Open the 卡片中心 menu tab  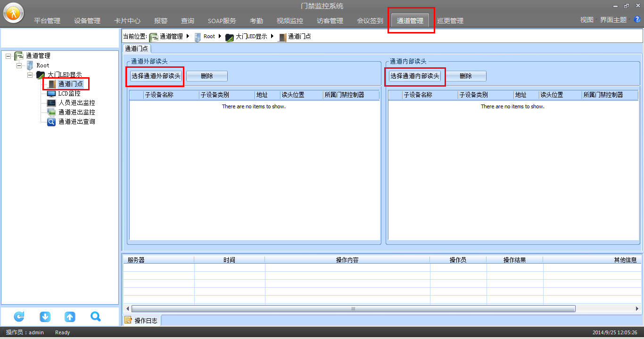coord(127,21)
